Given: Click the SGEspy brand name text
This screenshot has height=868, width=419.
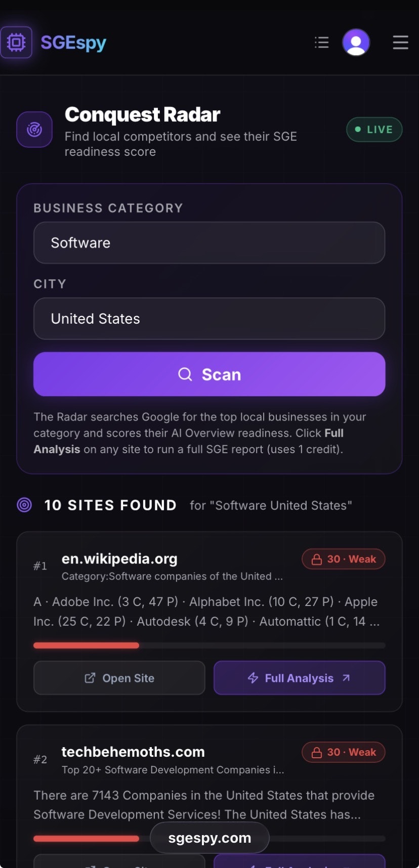Looking at the screenshot, I should (x=73, y=43).
